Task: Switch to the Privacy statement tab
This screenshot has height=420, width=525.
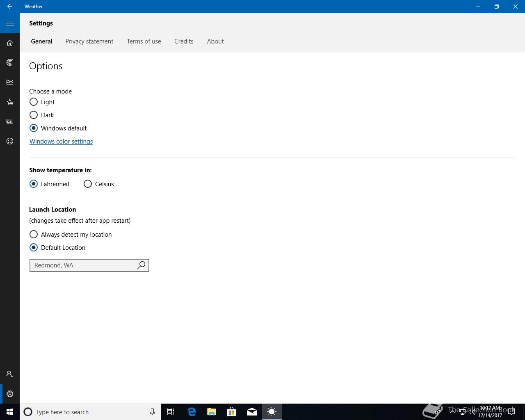Action: tap(89, 41)
